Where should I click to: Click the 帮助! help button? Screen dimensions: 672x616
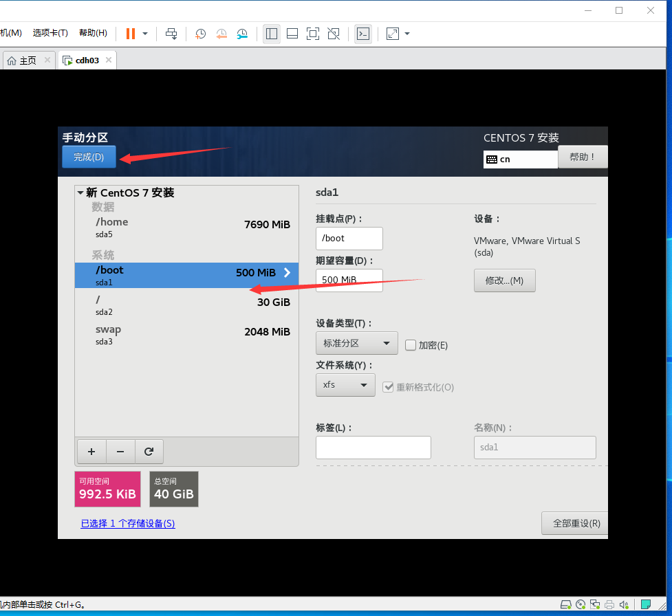583,157
